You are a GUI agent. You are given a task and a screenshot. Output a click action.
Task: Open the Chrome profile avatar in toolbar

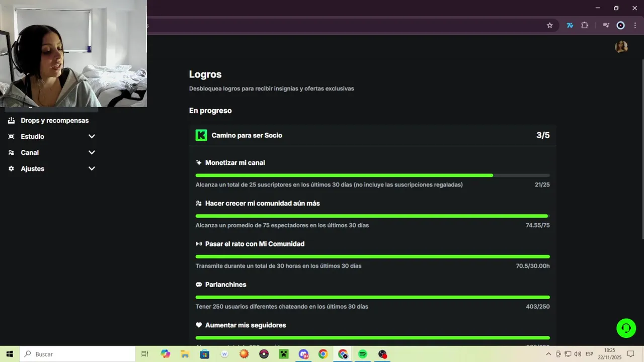[x=621, y=26]
